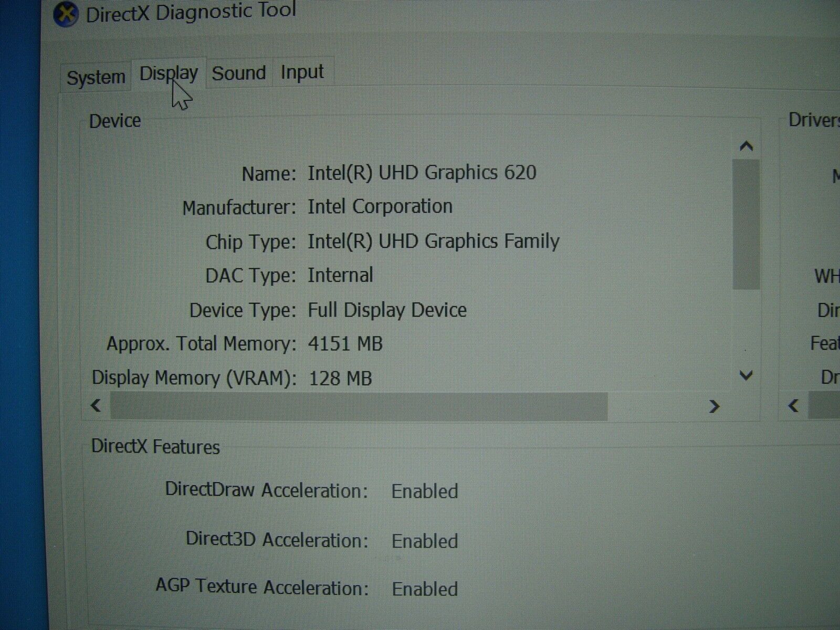Open the Sound tab
Viewport: 840px width, 630px height.
point(239,73)
